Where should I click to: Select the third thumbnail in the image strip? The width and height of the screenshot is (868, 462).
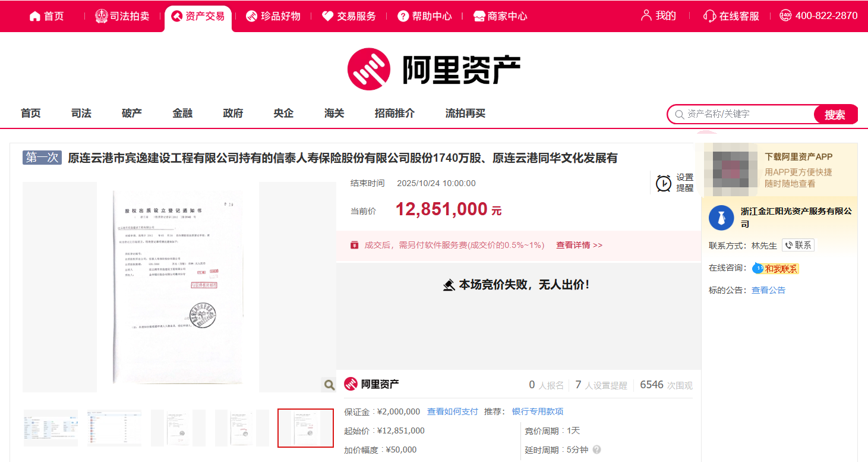click(x=178, y=428)
